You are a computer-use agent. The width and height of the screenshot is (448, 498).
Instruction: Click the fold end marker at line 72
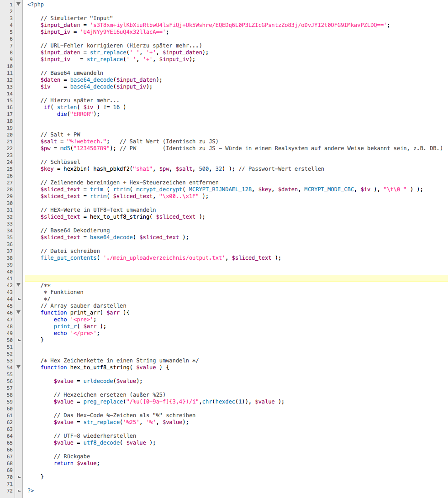coord(19,491)
